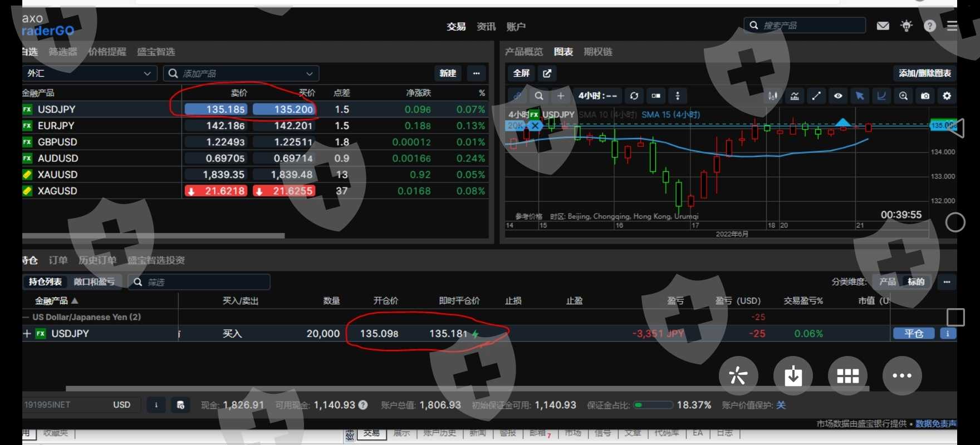Screen dimensions: 980x445
Task: Open the account document icon in footer
Action: point(180,405)
